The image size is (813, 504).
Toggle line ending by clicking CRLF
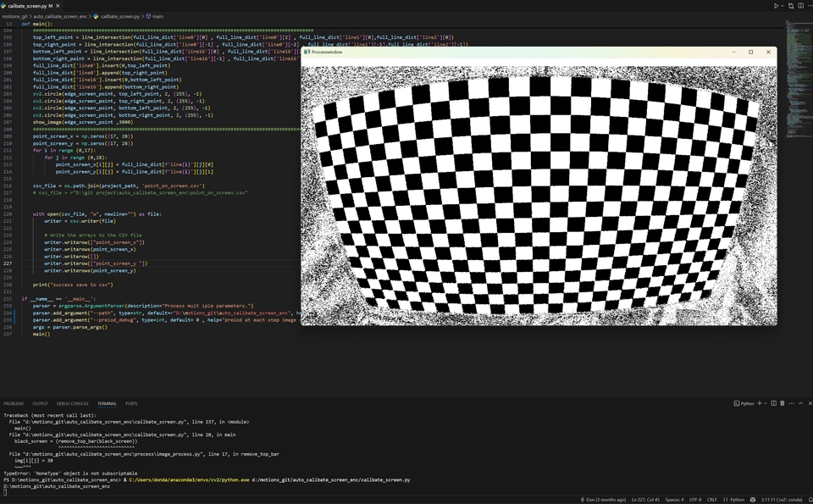(x=712, y=500)
